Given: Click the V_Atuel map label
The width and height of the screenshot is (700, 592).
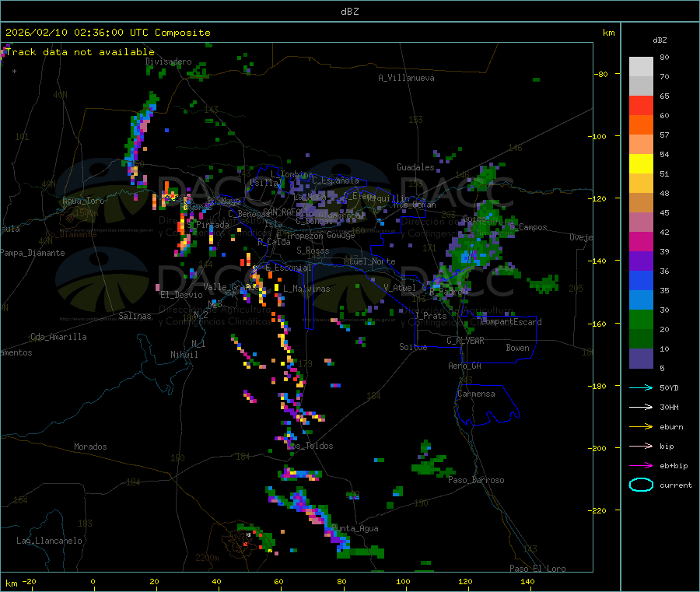Looking at the screenshot, I should click(x=400, y=288).
